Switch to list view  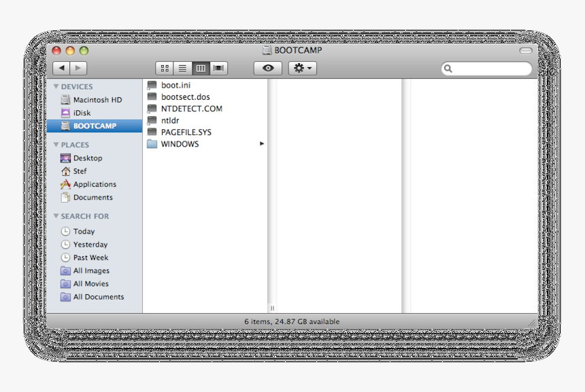[x=182, y=68]
